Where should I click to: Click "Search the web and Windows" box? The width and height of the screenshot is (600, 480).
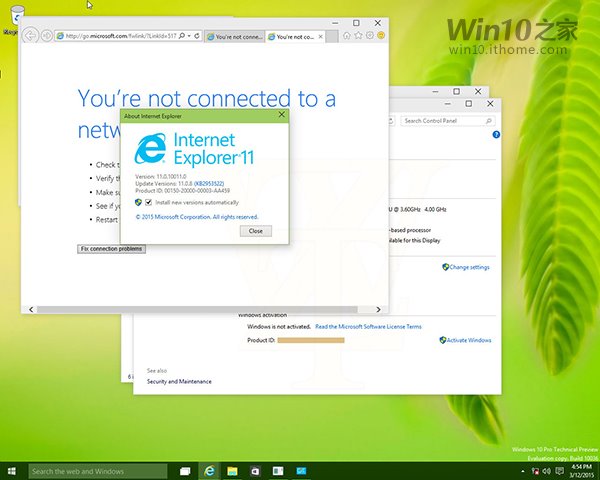click(x=98, y=472)
